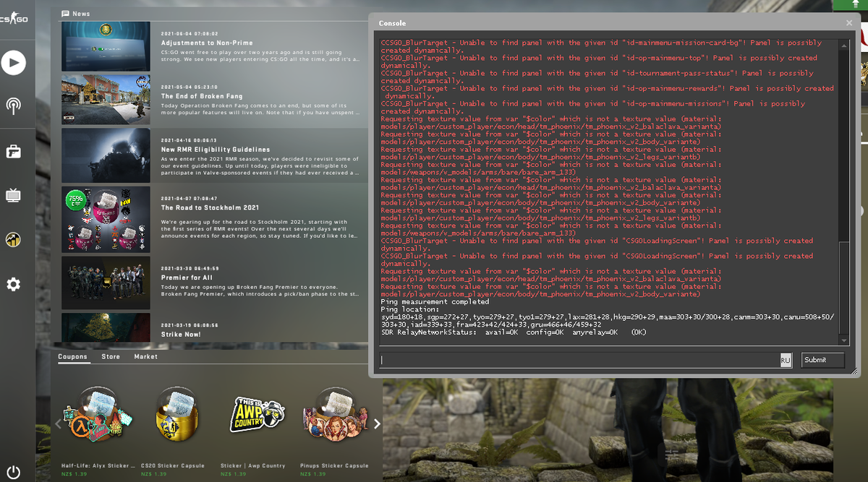Select CS20 Sticker Capsule image
The width and height of the screenshot is (868, 482).
[x=177, y=414]
